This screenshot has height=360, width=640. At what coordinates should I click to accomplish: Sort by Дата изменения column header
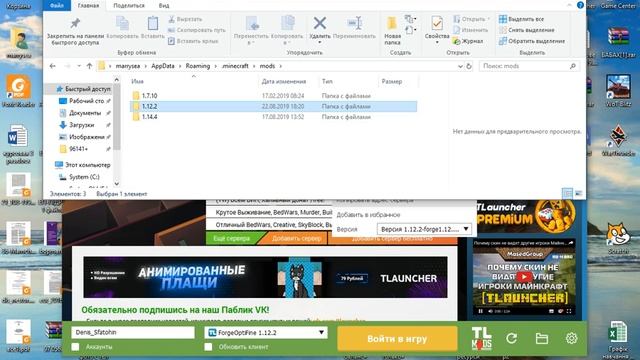[x=284, y=82]
